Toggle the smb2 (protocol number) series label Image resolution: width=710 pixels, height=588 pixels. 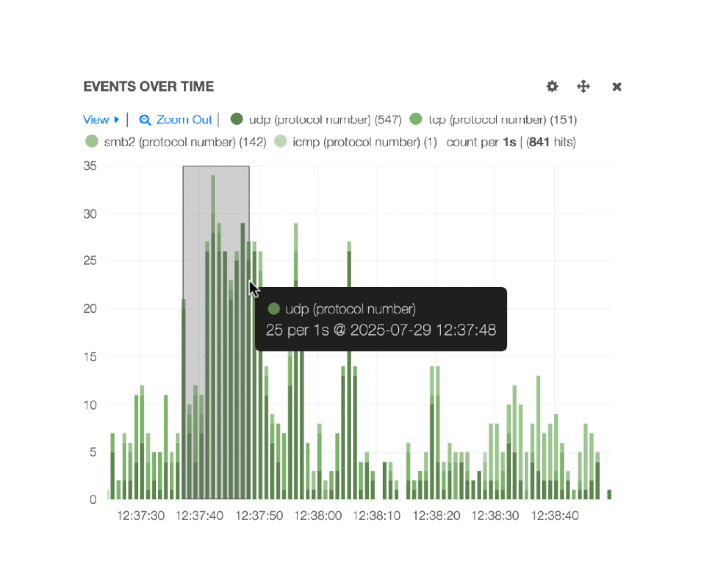click(173, 142)
